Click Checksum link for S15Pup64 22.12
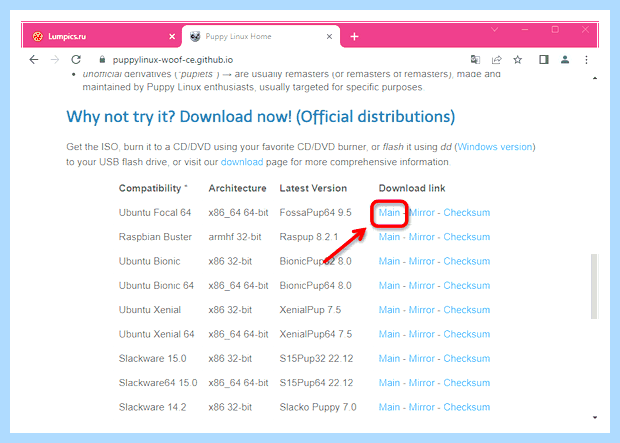620x443 pixels. pyautogui.click(x=467, y=383)
